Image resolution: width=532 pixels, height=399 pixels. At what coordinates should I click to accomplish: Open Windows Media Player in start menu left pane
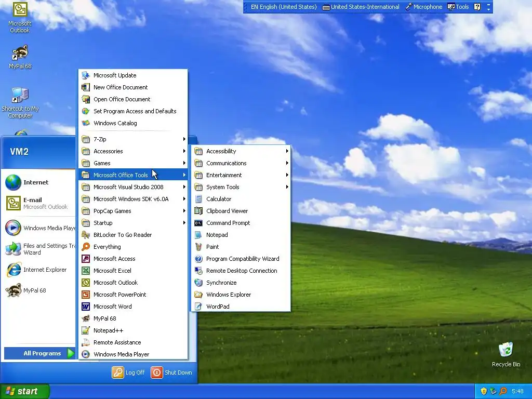point(39,228)
